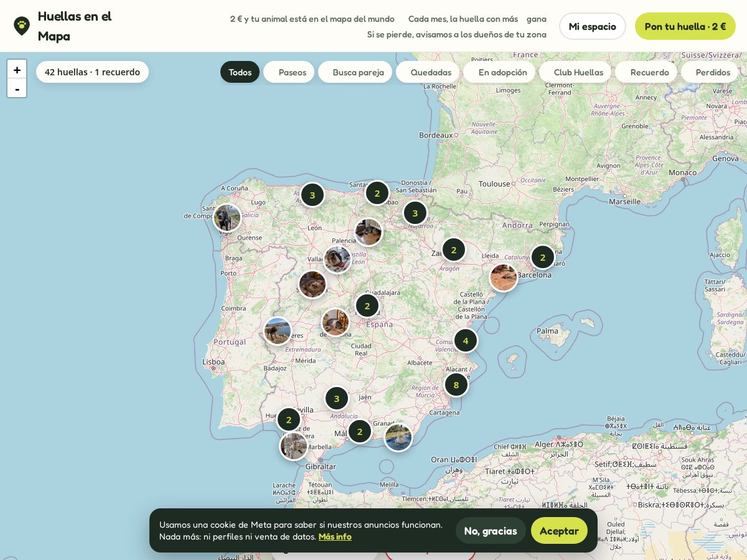Open the pet photo marker near Extremadura
This screenshot has width=747, height=560.
[278, 331]
